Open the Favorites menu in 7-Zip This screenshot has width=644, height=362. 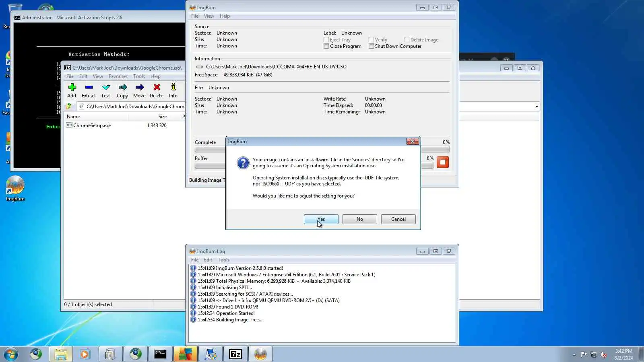point(118,76)
